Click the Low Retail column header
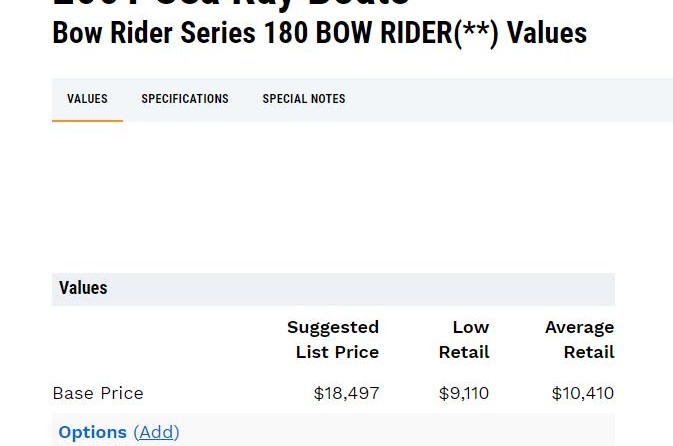The height and width of the screenshot is (446, 673). point(464,339)
